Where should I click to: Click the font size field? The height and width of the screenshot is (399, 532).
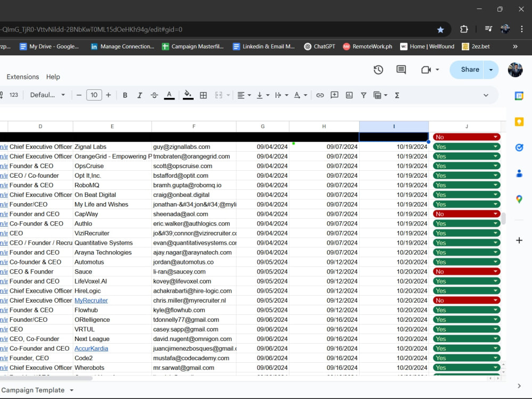(x=94, y=95)
